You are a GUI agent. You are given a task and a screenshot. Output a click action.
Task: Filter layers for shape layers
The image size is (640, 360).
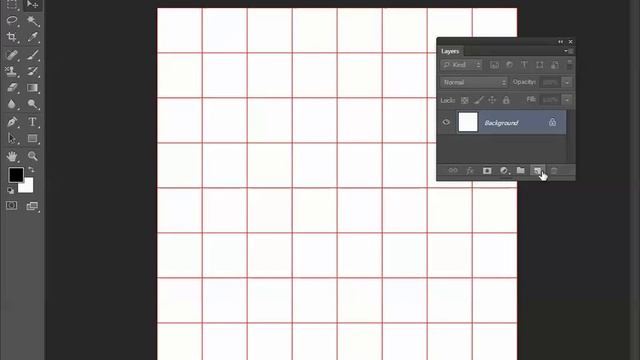coord(540,65)
